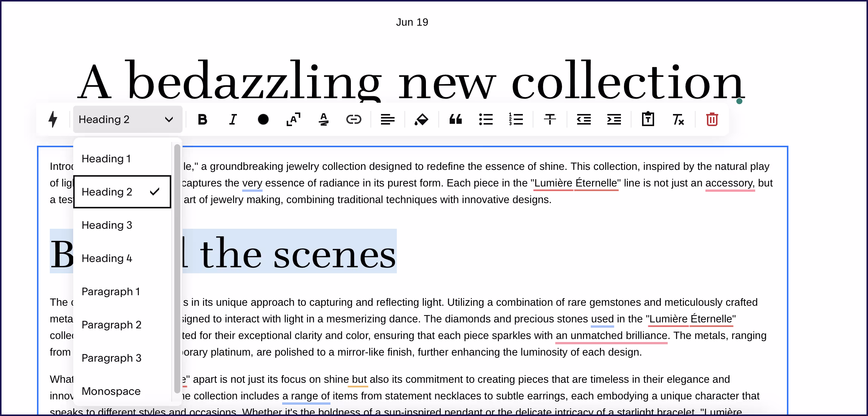
Task: Toggle italic formatting
Action: point(233,120)
